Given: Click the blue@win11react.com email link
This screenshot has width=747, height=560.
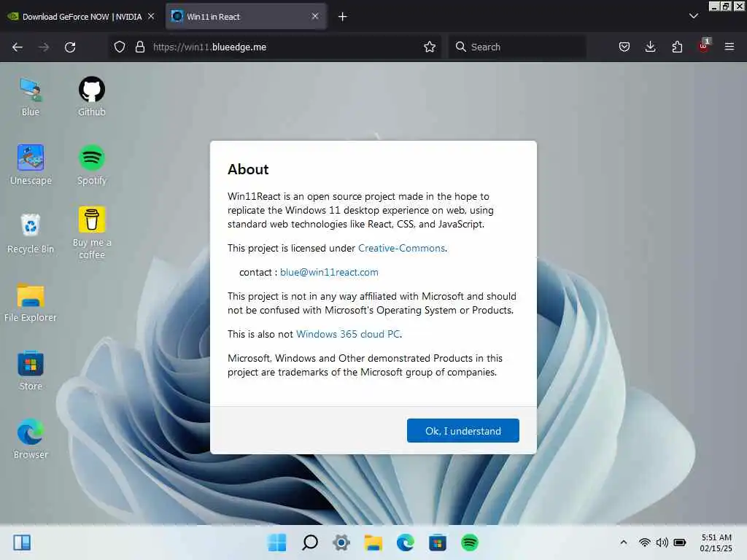Looking at the screenshot, I should (329, 272).
